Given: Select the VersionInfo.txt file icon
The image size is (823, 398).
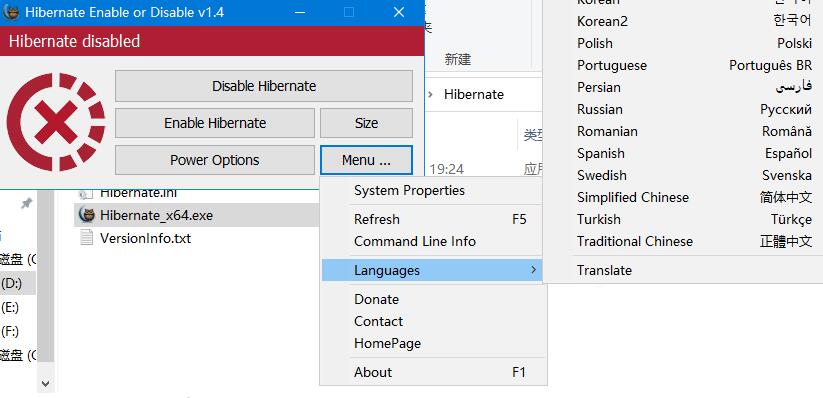Looking at the screenshot, I should click(86, 238).
